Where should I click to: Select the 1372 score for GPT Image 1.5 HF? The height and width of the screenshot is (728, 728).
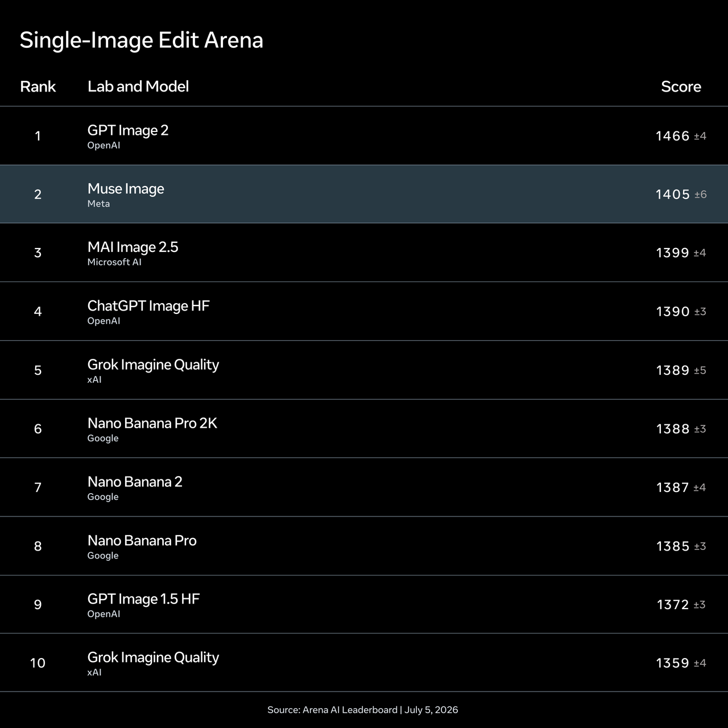pyautogui.click(x=673, y=605)
